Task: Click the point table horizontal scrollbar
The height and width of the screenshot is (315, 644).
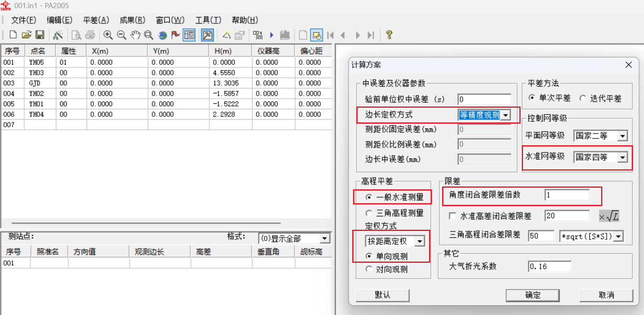Action: [146, 223]
